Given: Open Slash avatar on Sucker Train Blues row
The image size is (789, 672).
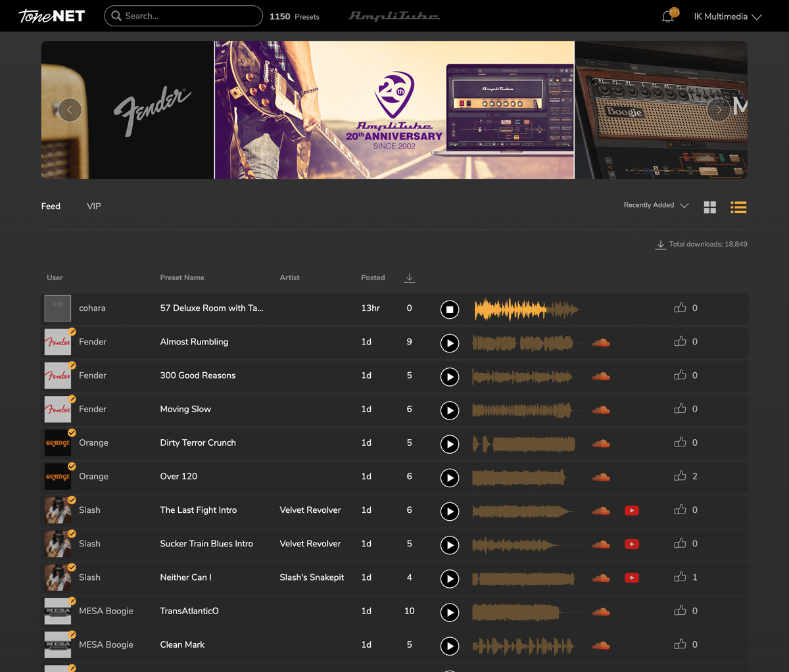Looking at the screenshot, I should coord(58,544).
